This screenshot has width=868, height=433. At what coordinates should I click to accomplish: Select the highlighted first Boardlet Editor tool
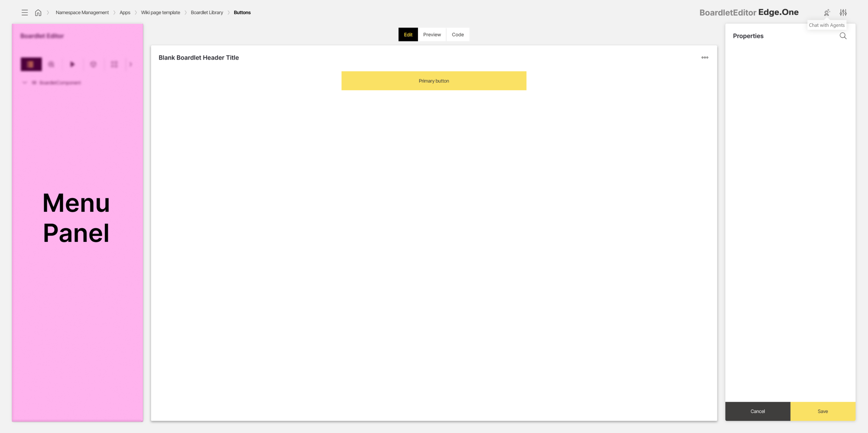pyautogui.click(x=31, y=64)
